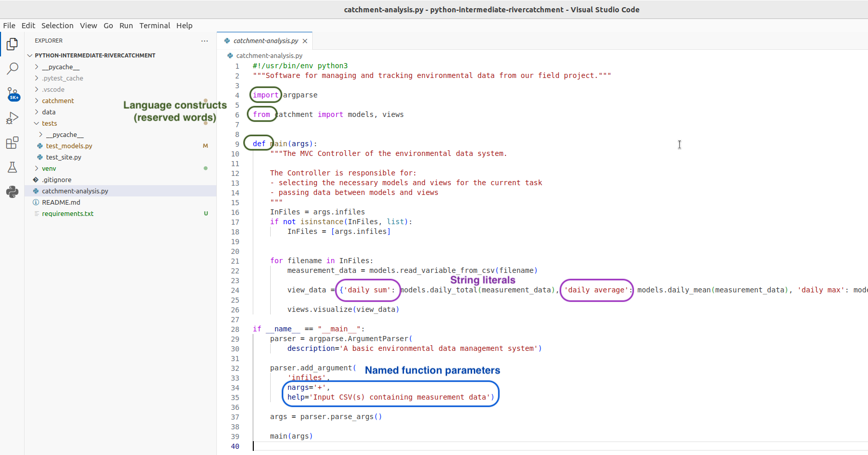
Task: Open the Run menu
Action: click(126, 26)
